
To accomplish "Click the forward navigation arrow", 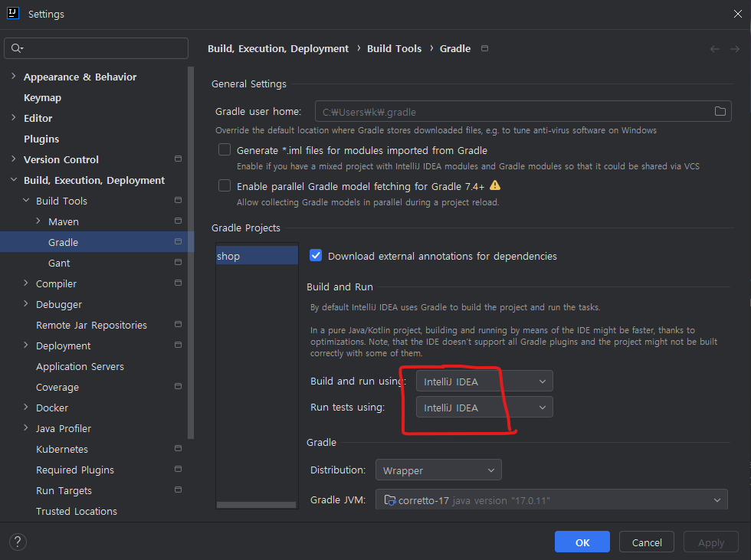I will point(735,48).
